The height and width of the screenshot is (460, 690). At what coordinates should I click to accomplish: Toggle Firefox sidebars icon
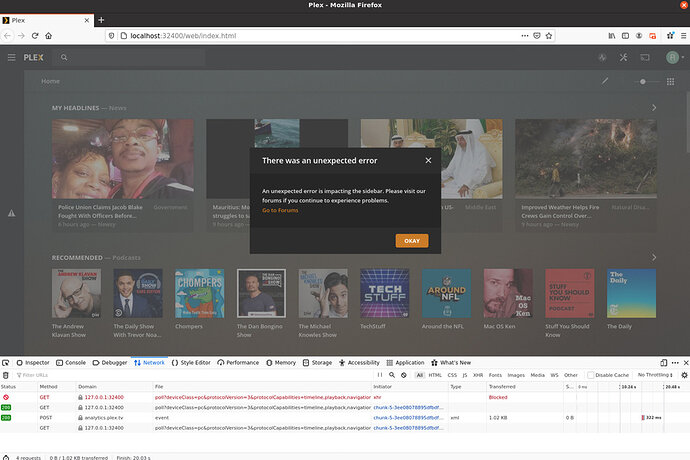[x=625, y=36]
